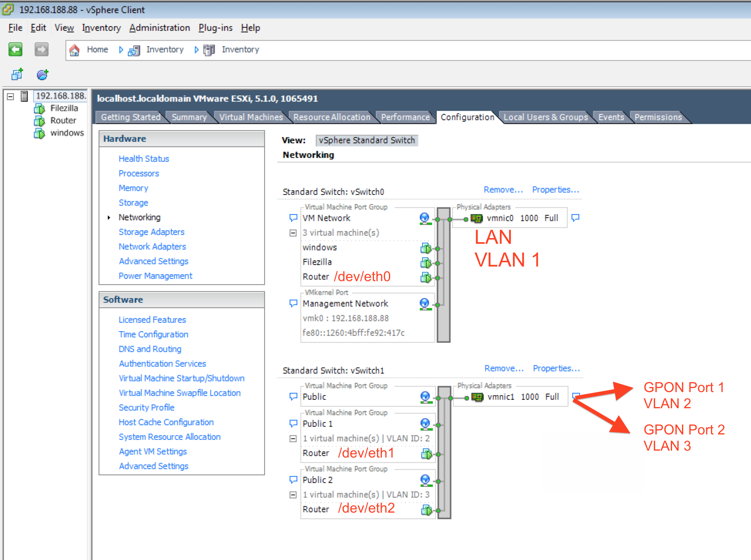Open Properties for vSwitch0
This screenshot has height=560, width=751.
pyautogui.click(x=555, y=189)
